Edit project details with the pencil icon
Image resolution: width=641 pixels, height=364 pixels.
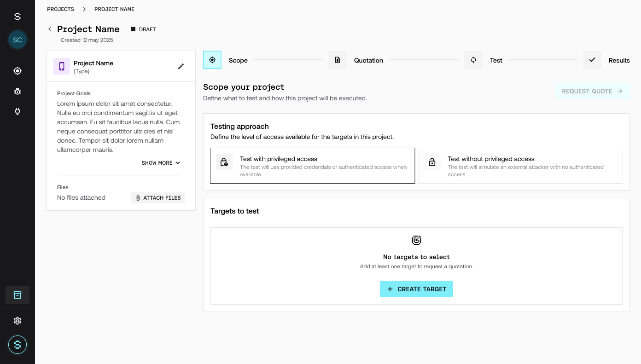pyautogui.click(x=181, y=66)
